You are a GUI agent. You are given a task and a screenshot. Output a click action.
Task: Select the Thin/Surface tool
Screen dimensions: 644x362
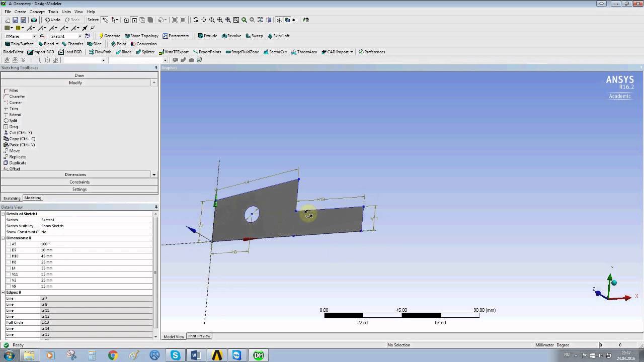click(x=19, y=44)
